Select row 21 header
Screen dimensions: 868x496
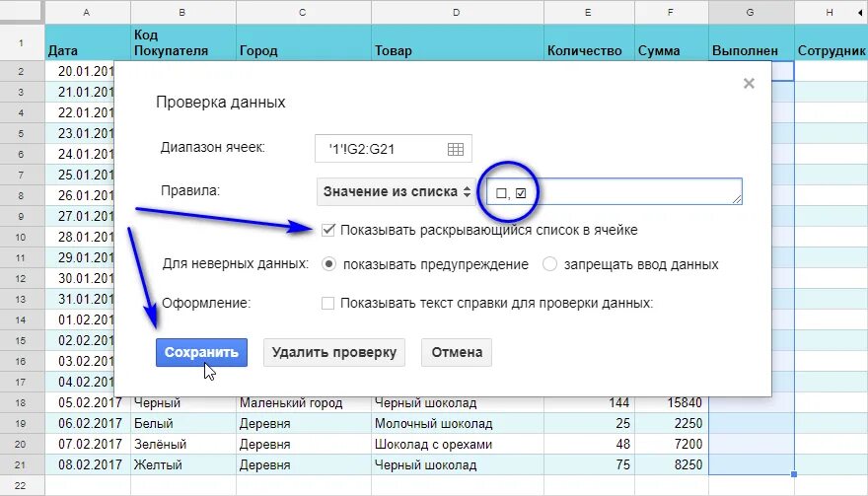point(22,464)
